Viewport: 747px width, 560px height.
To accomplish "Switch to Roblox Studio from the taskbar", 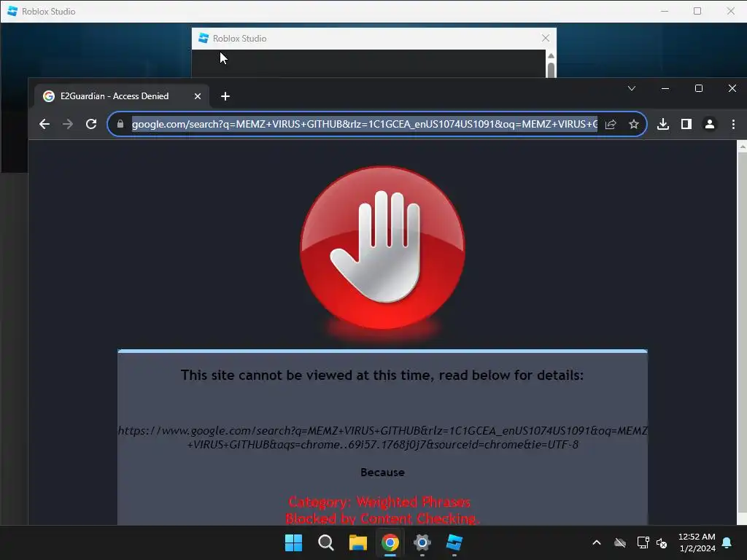I will [x=454, y=542].
